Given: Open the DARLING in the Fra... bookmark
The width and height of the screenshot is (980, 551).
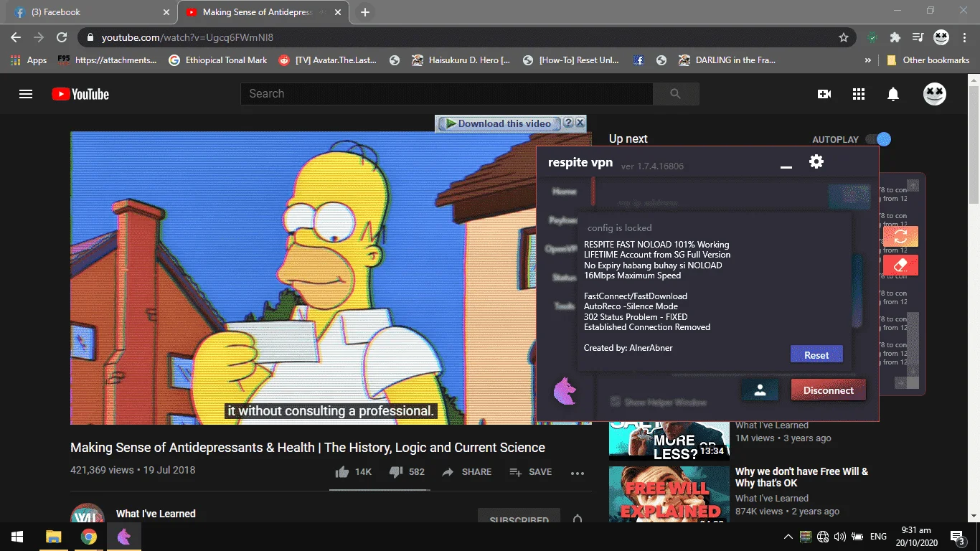Looking at the screenshot, I should point(727,60).
